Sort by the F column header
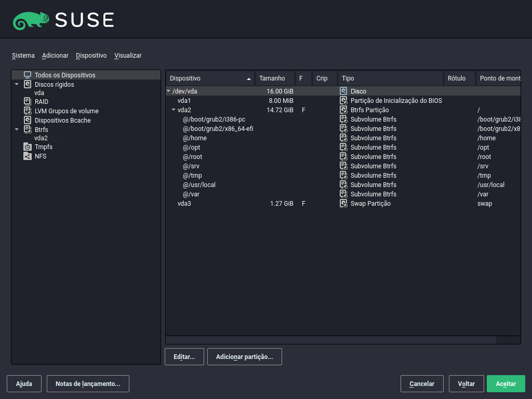The image size is (532, 399). [x=303, y=78]
